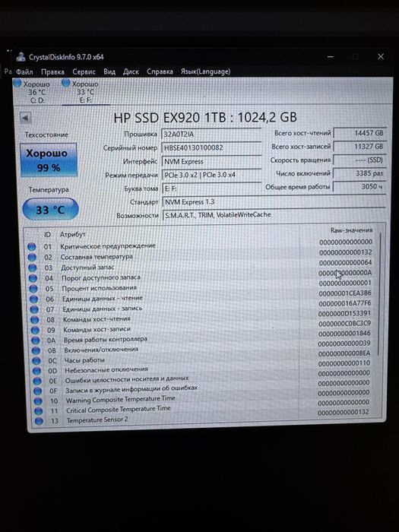Viewport: 399px width, 532px height.
Task: Click status circle for Temperature Sensor 2
Action: (39, 421)
